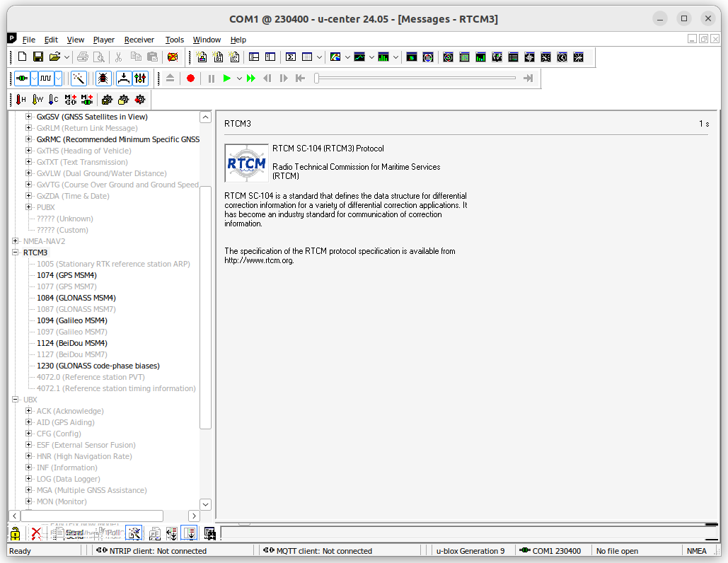Click the Coldstart blue thermometer C icon
The width and height of the screenshot is (728, 563).
coord(54,99)
